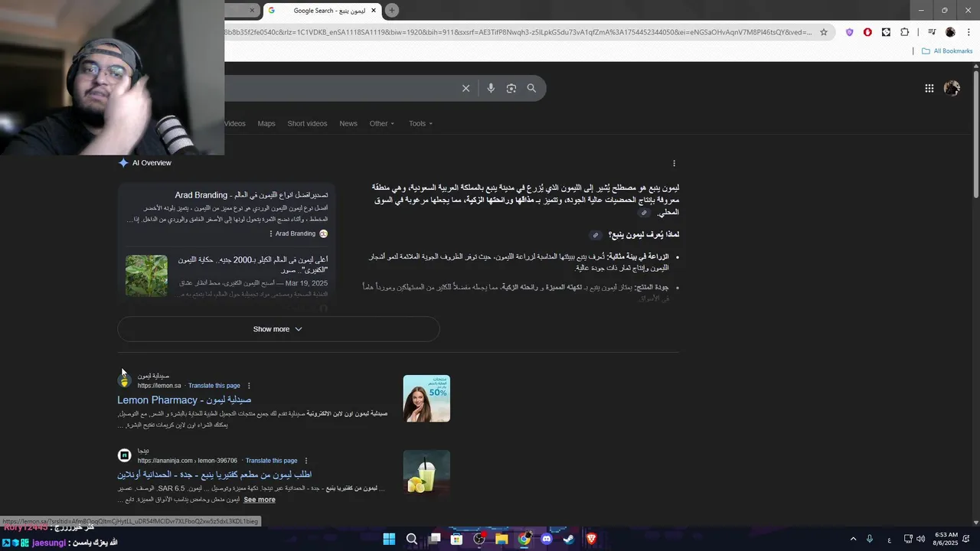This screenshot has height=551, width=980.
Task: Show hidden system tray icons
Action: tap(852, 539)
